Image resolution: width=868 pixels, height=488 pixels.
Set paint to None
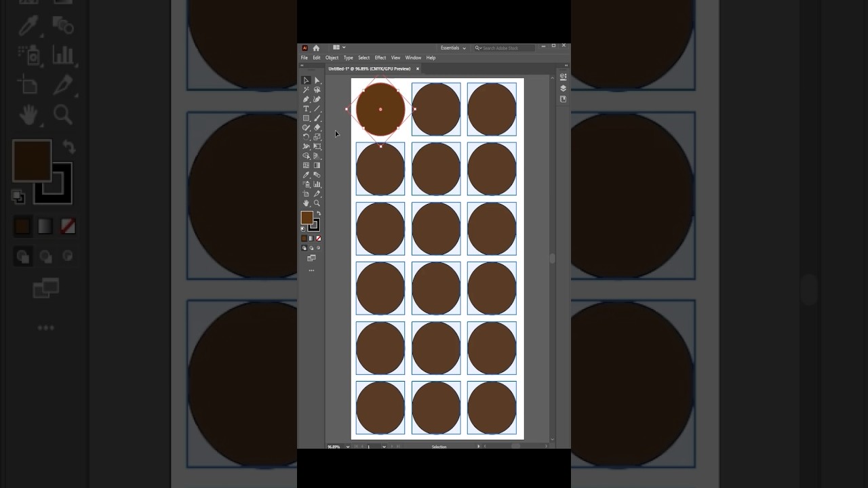318,239
